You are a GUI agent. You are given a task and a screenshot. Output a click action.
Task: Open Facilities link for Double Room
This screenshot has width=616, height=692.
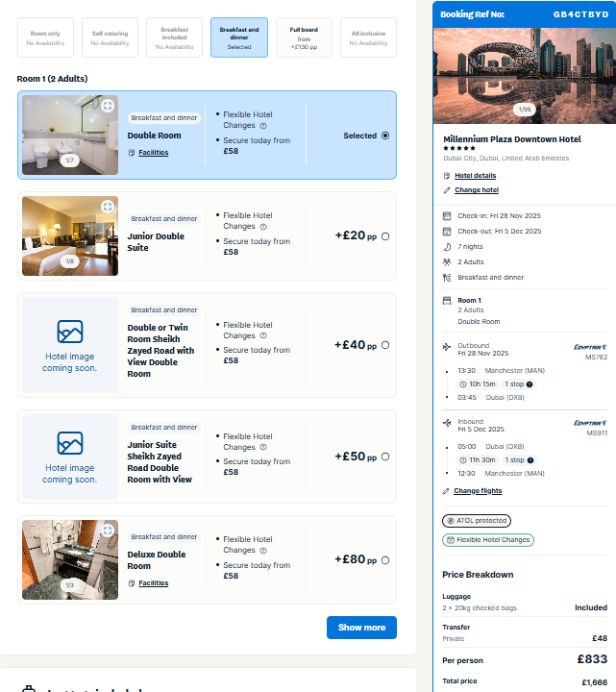[154, 153]
